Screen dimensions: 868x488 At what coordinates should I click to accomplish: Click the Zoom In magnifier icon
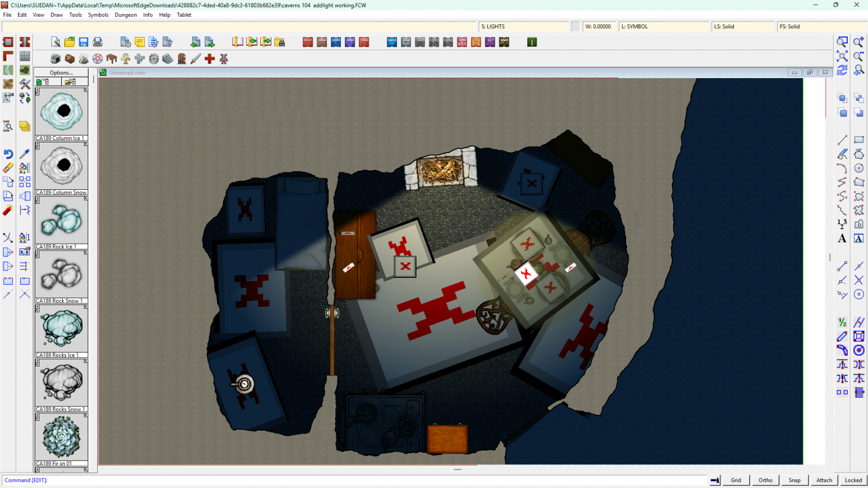coord(859,42)
